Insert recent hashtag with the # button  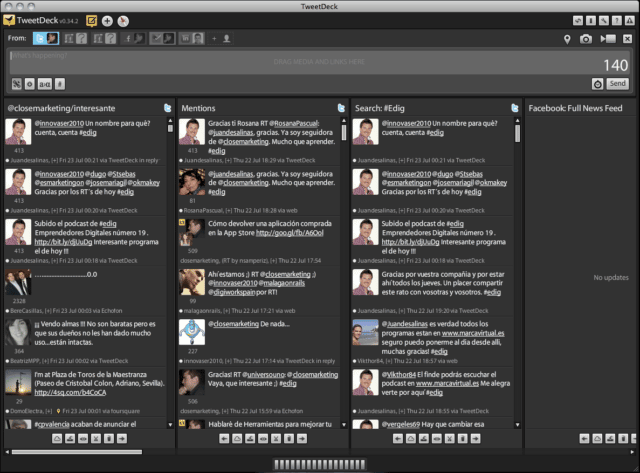(x=60, y=84)
